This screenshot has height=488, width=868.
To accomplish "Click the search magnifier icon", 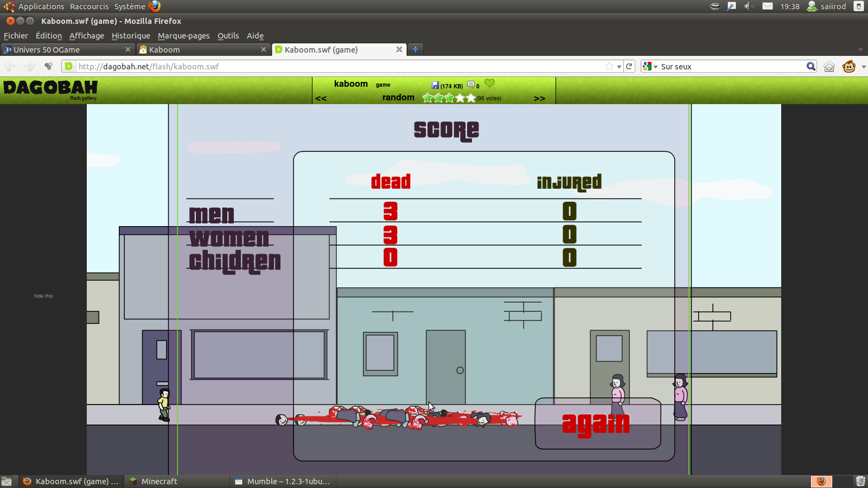I will click(810, 67).
